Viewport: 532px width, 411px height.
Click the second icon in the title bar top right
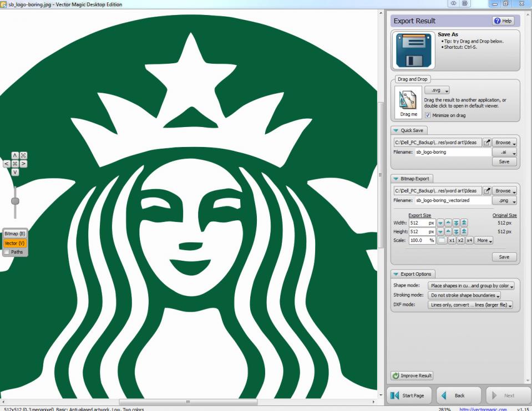tap(465, 3)
